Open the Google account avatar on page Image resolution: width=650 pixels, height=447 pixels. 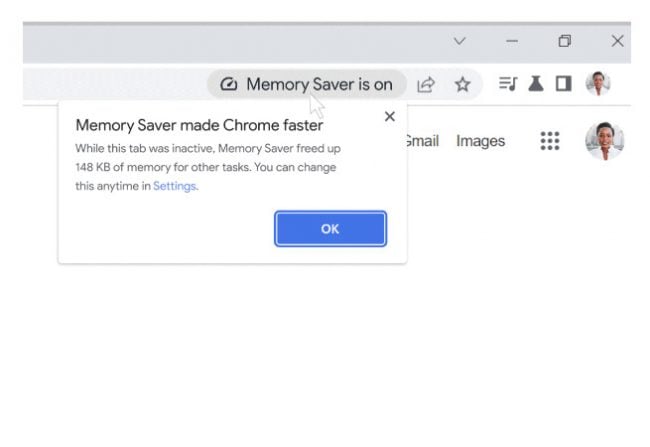(604, 141)
